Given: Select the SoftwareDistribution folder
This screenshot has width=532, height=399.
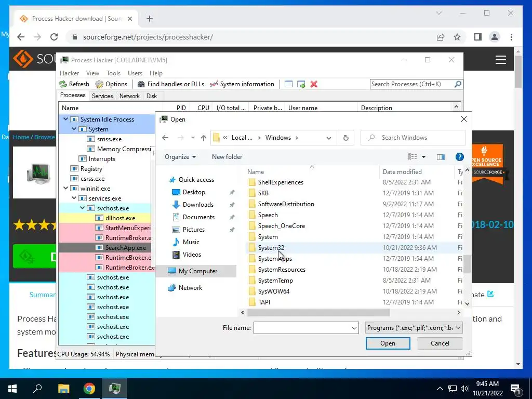Looking at the screenshot, I should tap(286, 204).
